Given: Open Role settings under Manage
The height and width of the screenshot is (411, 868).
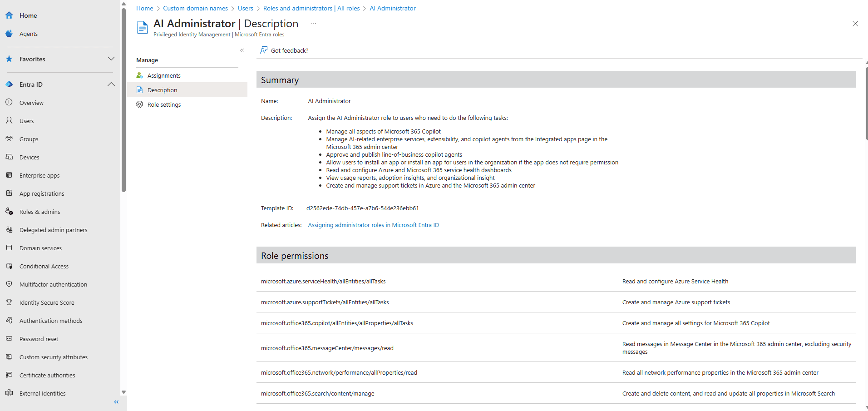Looking at the screenshot, I should click(164, 104).
